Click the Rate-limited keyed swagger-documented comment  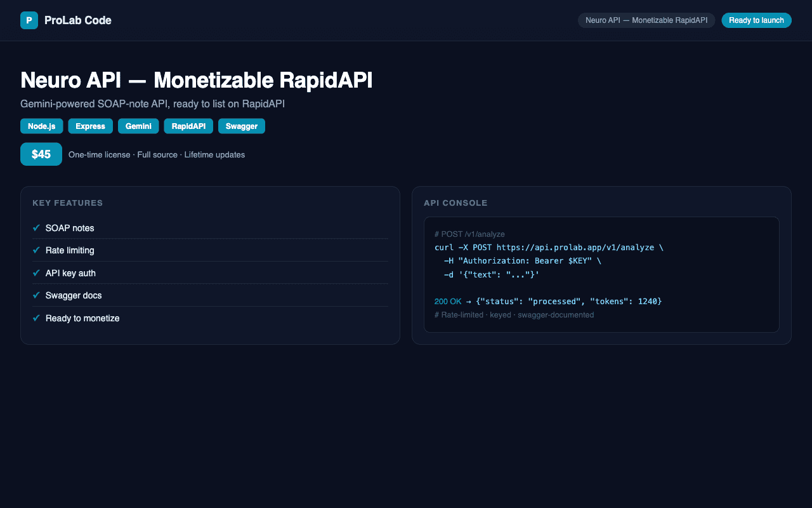514,315
